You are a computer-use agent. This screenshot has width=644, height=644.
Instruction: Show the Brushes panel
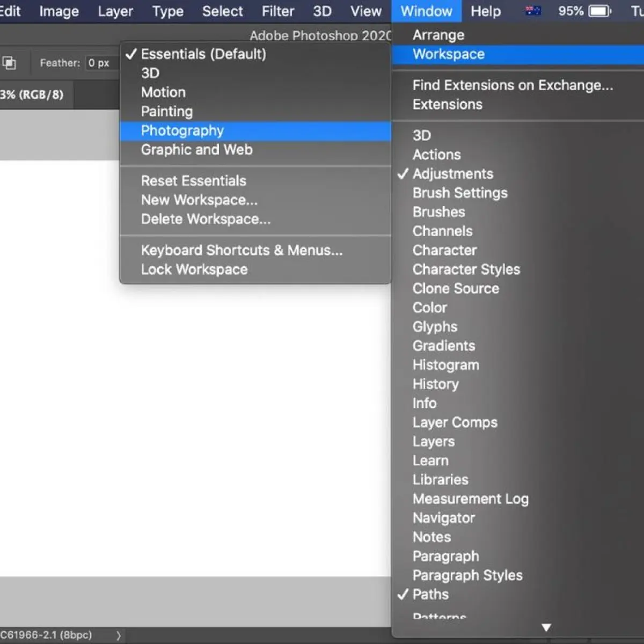tap(518, 213)
